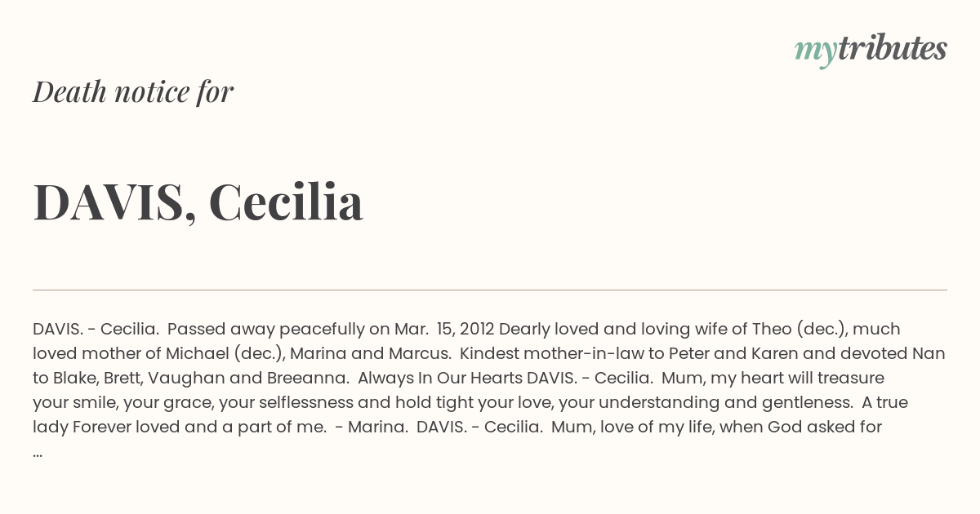Click 'Blake, Brett, Vaughan and Breeanna' names
This screenshot has height=514, width=980.
200,378
